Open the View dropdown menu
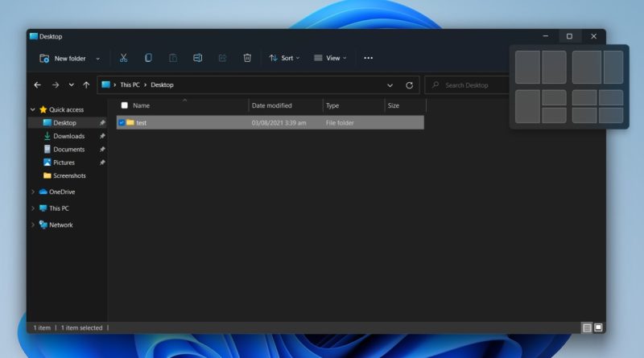The image size is (644, 358). click(330, 58)
